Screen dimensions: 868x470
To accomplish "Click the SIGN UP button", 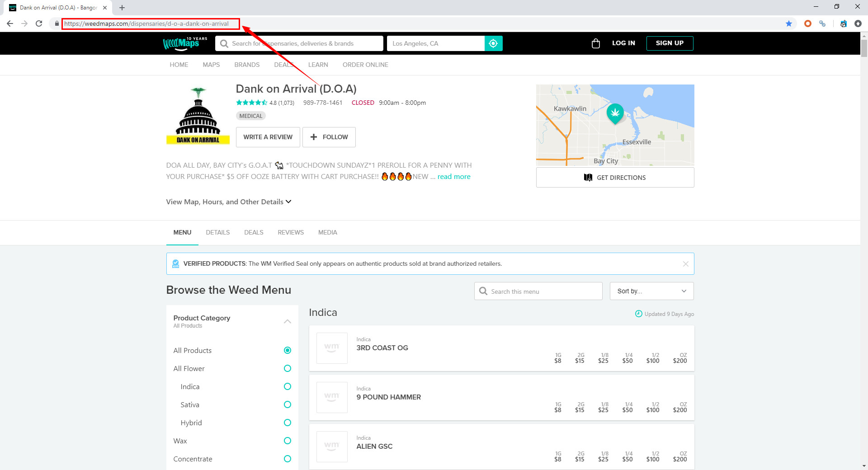I will [670, 43].
